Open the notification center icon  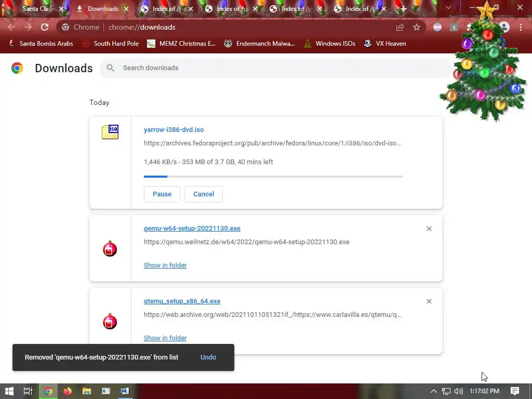pos(515,391)
